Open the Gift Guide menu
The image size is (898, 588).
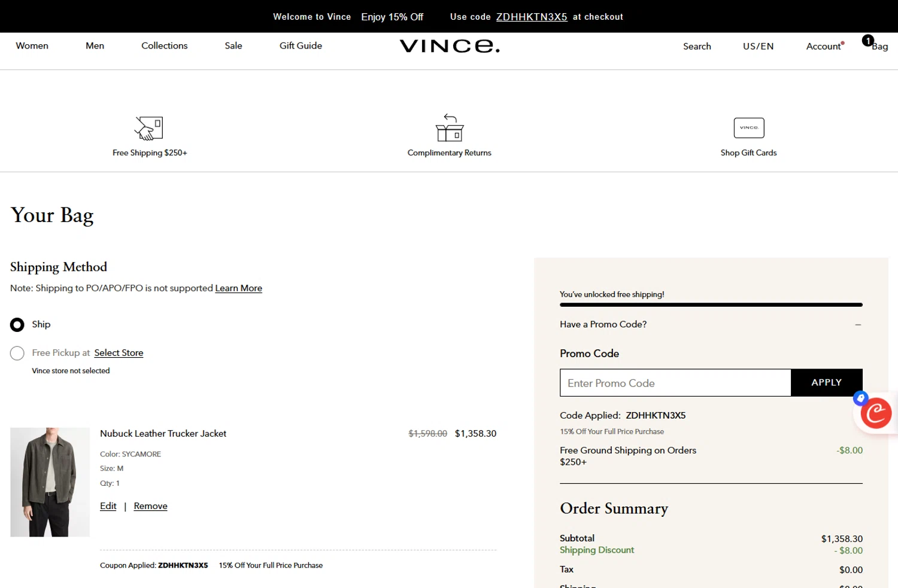301,45
